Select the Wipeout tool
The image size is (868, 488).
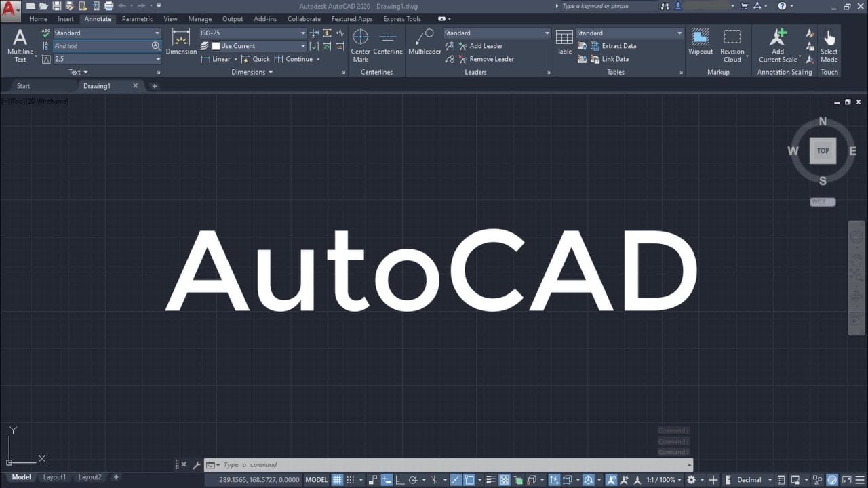tap(701, 42)
